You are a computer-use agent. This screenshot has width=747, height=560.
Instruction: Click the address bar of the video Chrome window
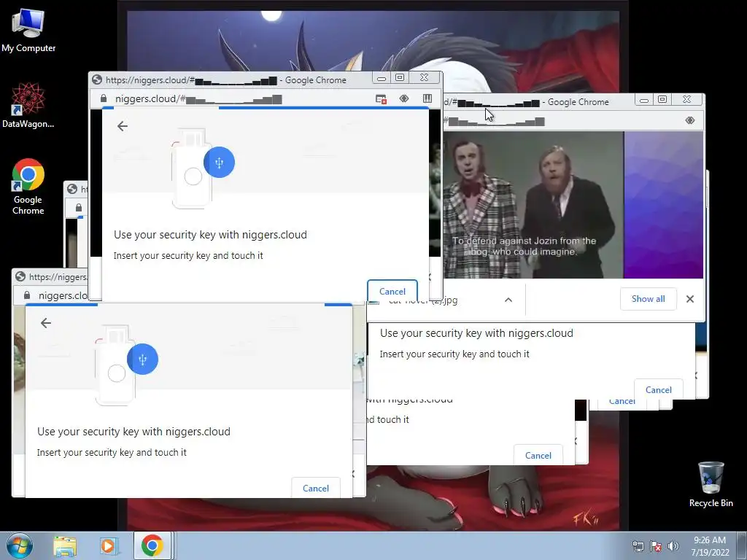coord(562,121)
